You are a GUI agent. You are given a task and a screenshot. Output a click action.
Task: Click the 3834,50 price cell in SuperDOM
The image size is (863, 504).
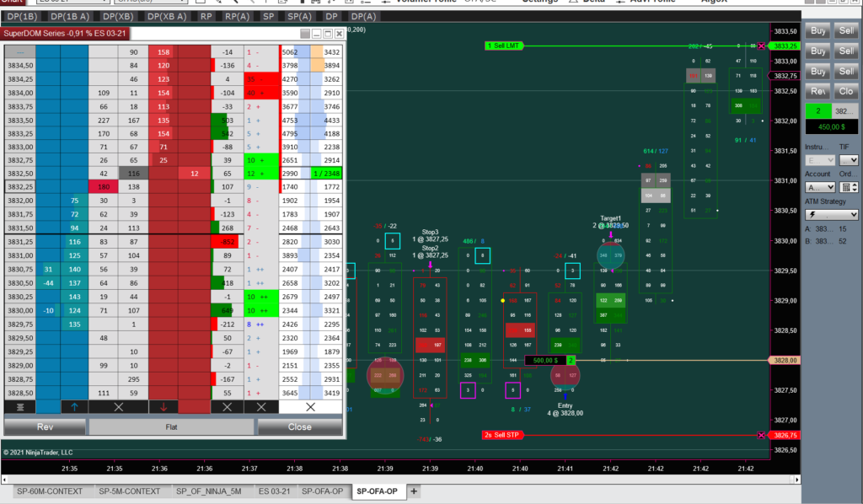point(20,66)
